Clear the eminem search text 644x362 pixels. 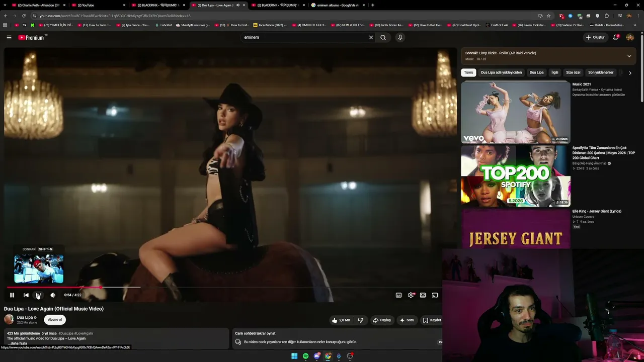click(x=371, y=37)
